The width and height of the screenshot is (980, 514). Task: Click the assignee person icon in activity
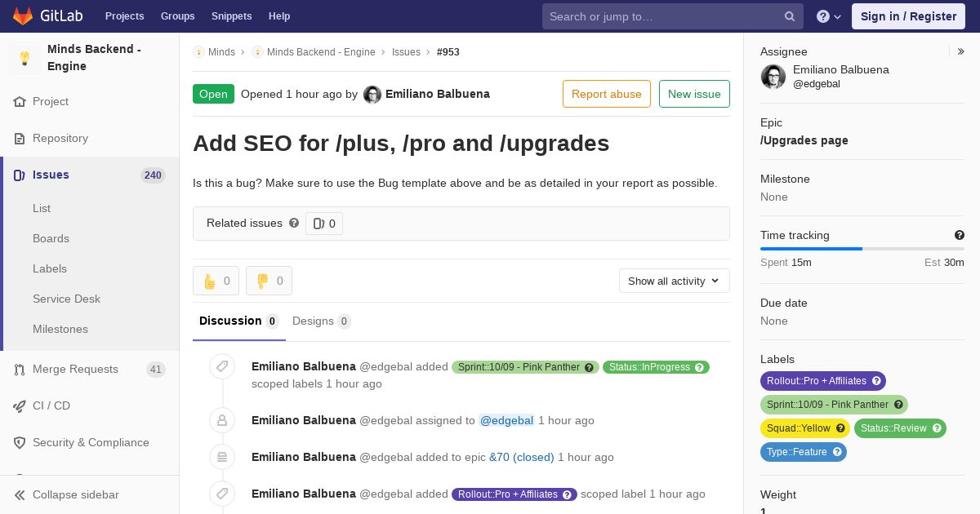[222, 421]
